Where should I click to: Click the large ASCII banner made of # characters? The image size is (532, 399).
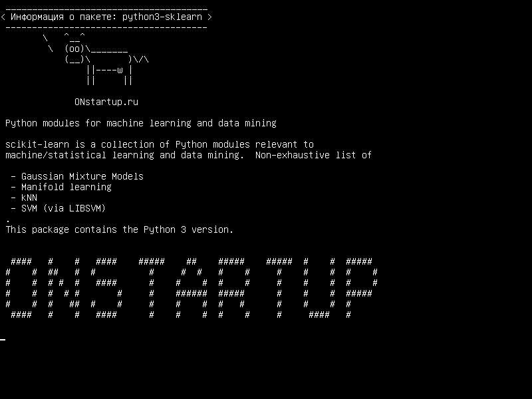pyautogui.click(x=192, y=288)
